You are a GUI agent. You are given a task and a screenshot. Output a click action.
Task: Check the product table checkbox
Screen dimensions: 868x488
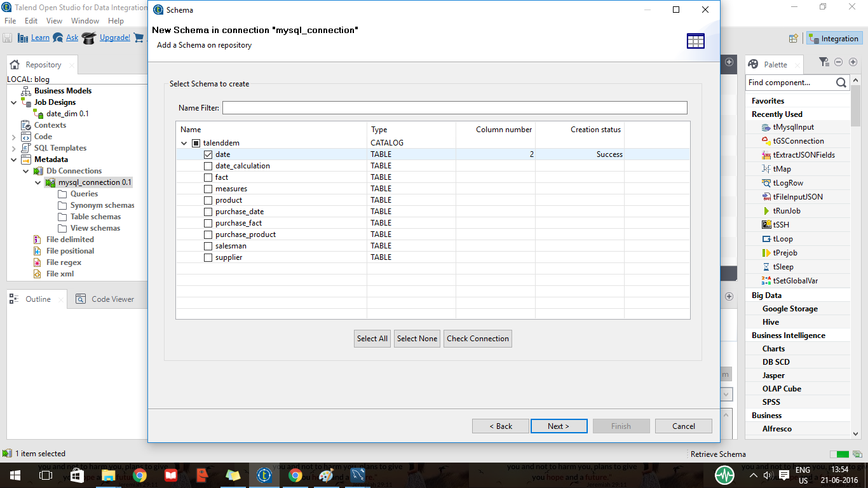(x=208, y=200)
